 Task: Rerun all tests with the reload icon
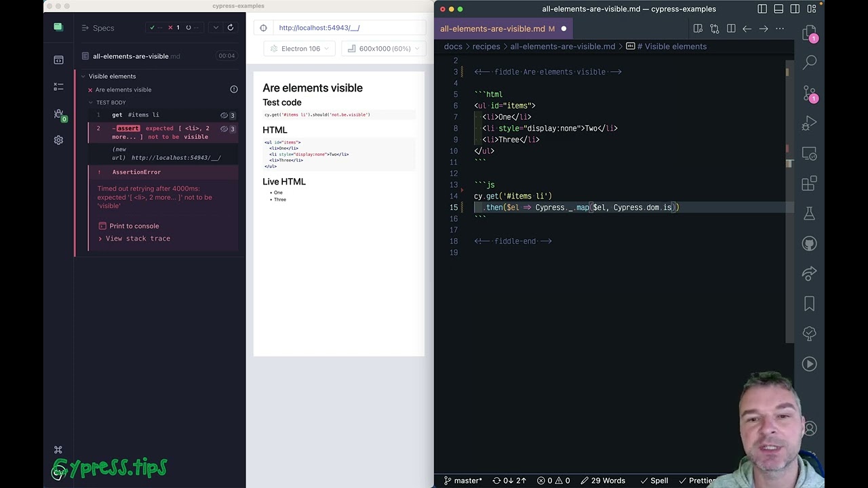click(x=231, y=28)
